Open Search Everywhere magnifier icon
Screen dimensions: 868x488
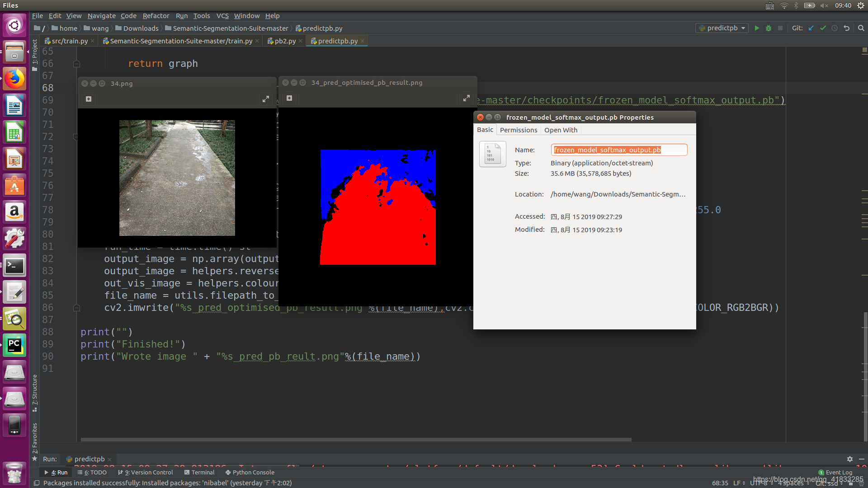point(861,28)
